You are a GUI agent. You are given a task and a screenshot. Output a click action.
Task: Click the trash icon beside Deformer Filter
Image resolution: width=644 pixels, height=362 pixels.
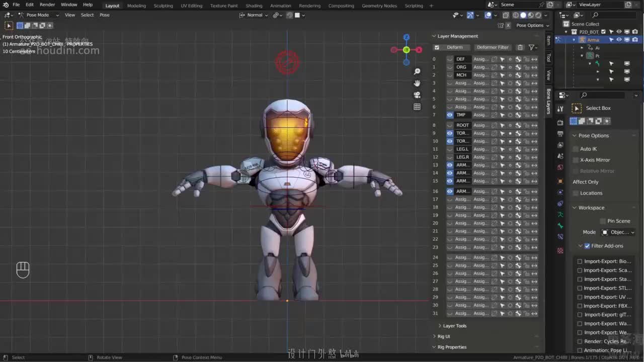[520, 47]
